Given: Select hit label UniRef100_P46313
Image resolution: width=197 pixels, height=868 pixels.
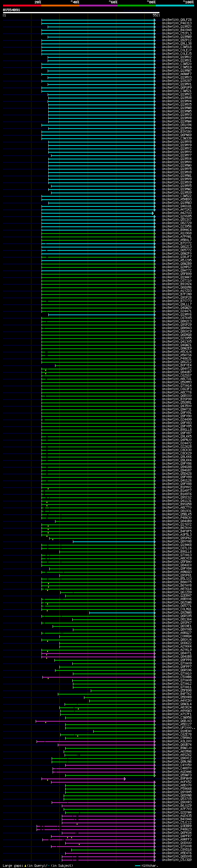Looking at the screenshot, I should point(177,23).
